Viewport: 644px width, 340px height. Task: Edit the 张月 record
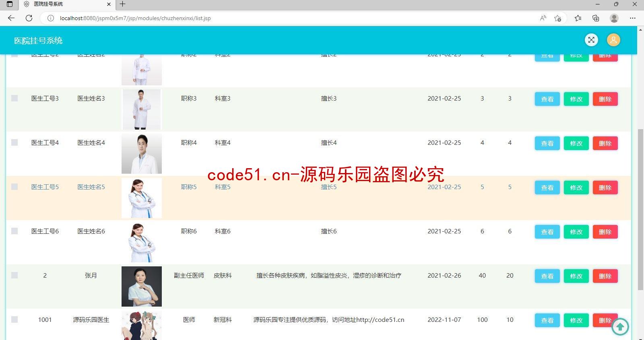click(576, 276)
